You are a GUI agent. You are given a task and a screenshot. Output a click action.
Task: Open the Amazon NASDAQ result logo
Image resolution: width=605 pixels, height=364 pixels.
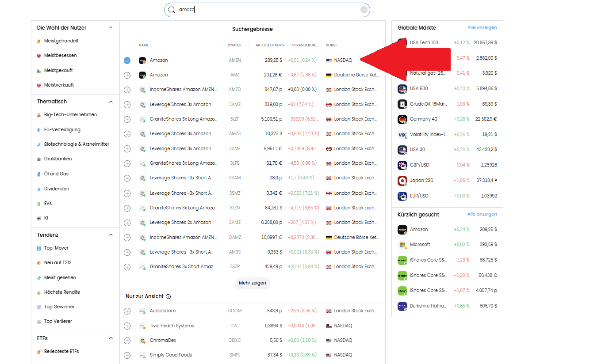(142, 61)
